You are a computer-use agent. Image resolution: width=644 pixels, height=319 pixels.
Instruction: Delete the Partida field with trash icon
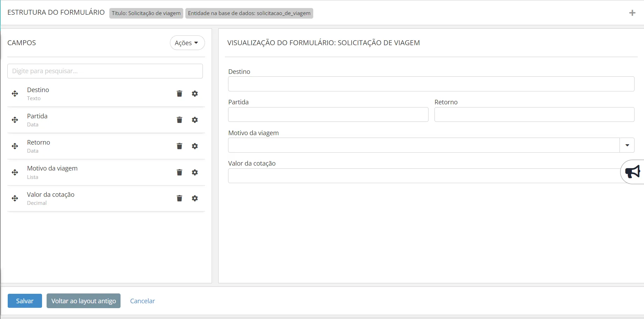pyautogui.click(x=179, y=120)
